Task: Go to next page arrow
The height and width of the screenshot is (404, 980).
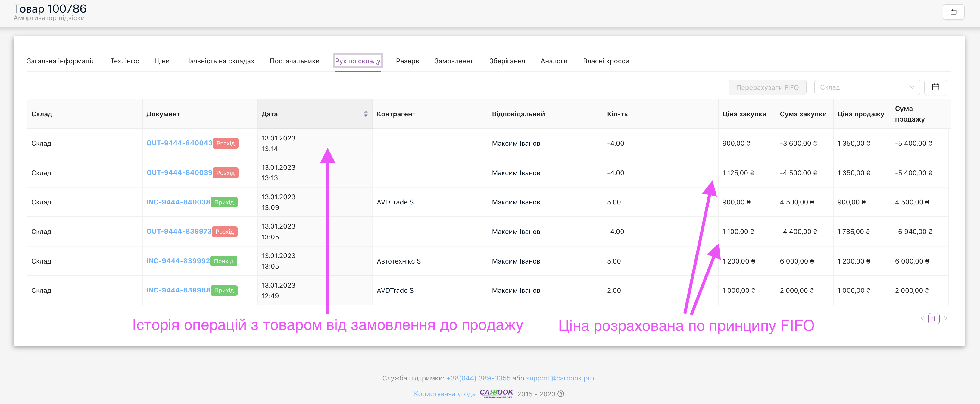Action: coord(945,318)
